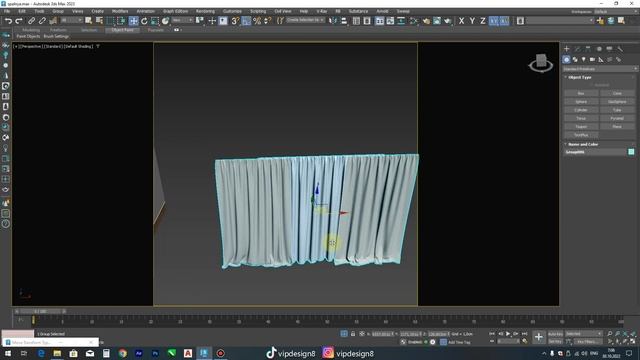
Task: Open the Select by Name dialog
Action: point(99,21)
